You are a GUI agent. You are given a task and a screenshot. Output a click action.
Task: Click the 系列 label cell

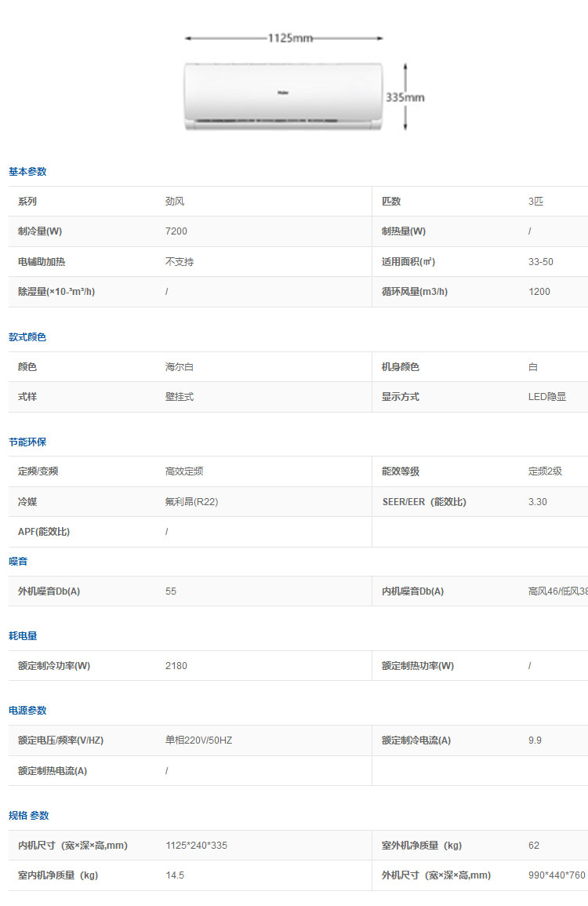click(27, 201)
